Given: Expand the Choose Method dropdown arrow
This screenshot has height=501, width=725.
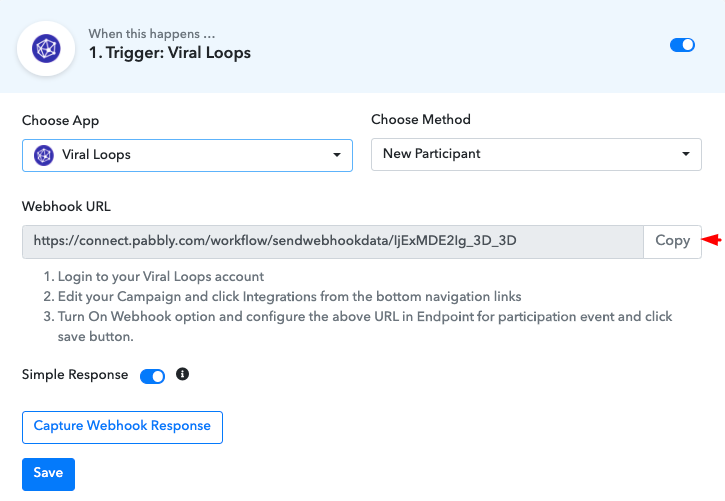Looking at the screenshot, I should tap(686, 154).
